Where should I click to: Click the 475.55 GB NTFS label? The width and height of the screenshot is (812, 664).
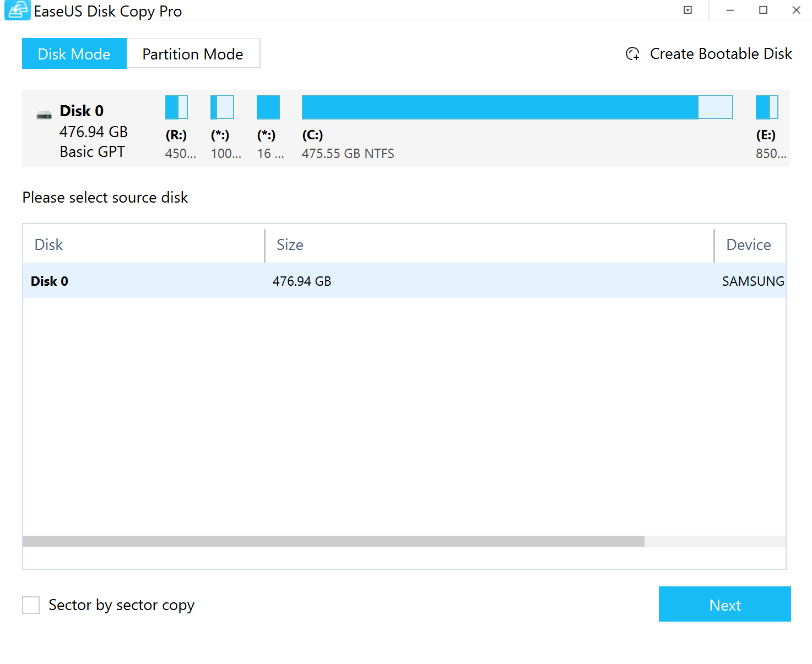pyautogui.click(x=348, y=154)
